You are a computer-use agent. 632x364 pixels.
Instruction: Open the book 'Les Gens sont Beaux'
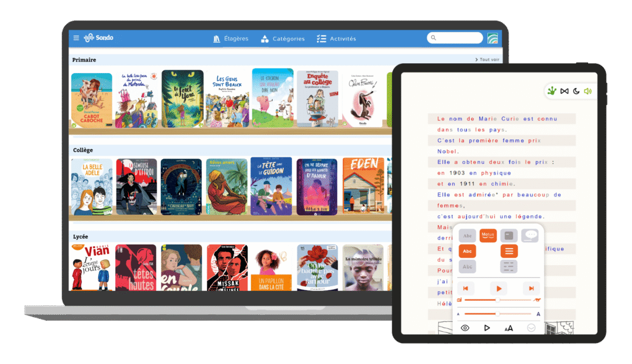(x=227, y=99)
